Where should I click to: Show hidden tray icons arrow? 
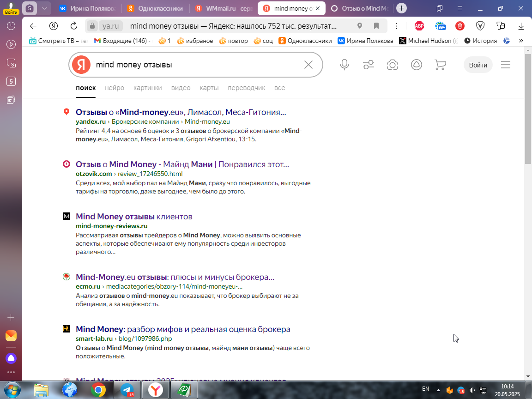(438, 390)
